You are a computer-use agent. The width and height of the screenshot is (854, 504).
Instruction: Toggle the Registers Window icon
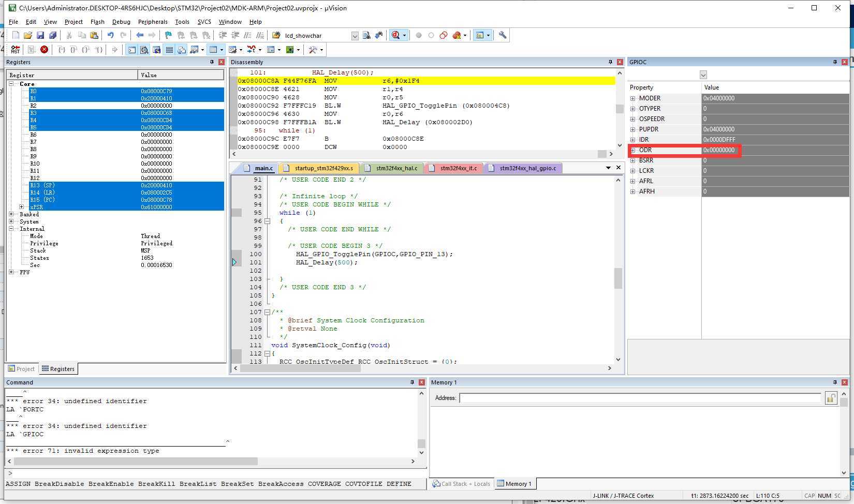[169, 50]
